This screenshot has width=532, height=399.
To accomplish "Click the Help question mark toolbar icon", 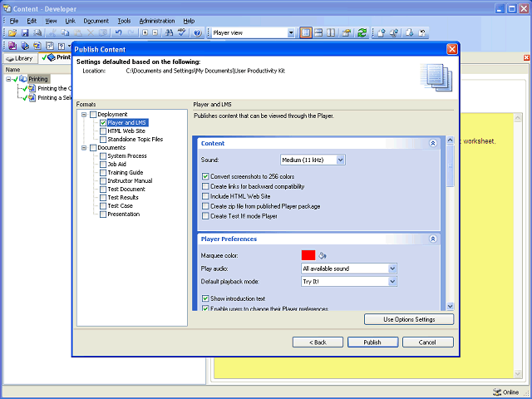I will [198, 33].
